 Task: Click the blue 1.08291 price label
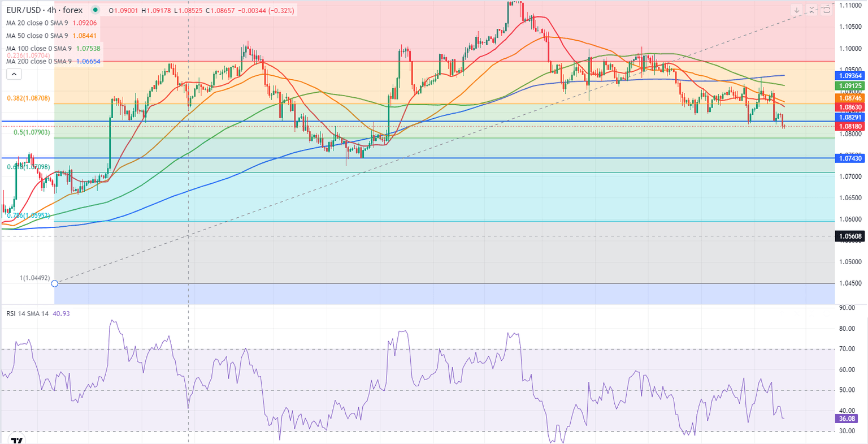click(849, 117)
